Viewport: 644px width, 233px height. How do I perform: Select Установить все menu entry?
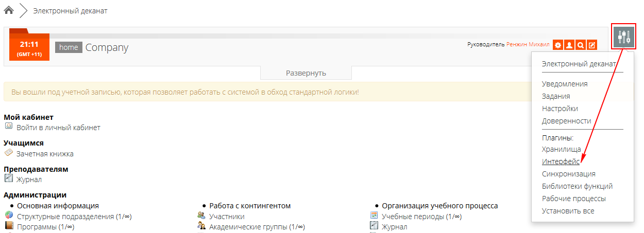pos(568,211)
